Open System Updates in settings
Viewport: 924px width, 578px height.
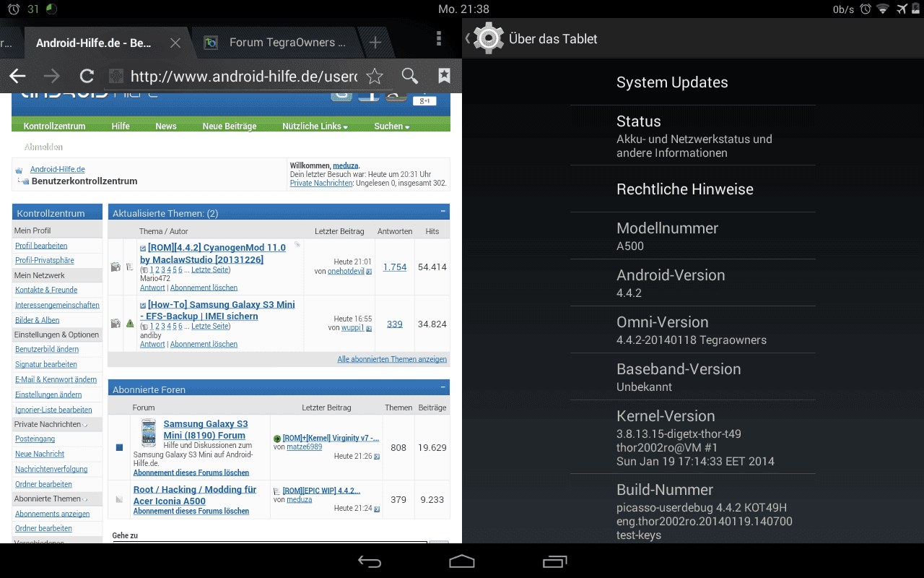(693, 82)
